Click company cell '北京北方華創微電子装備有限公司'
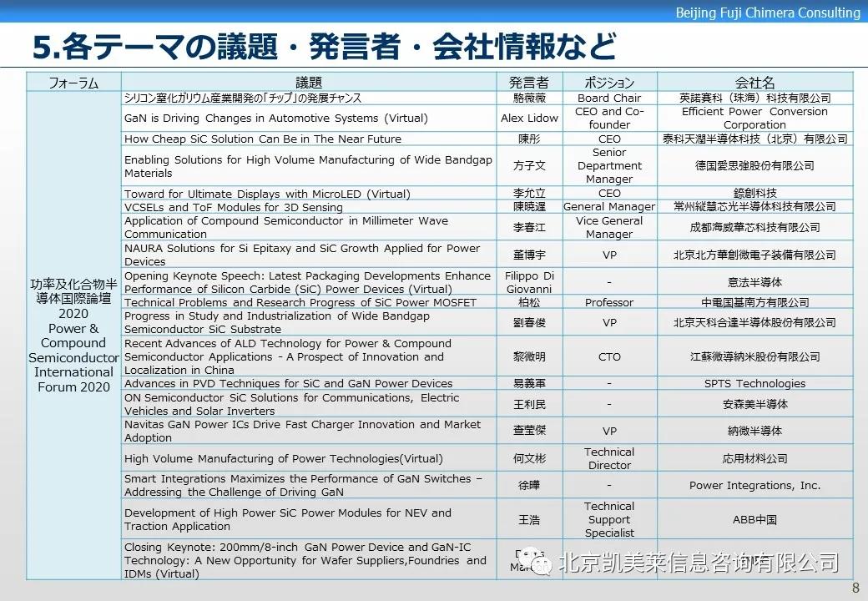Image resolution: width=868 pixels, height=601 pixels. tap(755, 255)
